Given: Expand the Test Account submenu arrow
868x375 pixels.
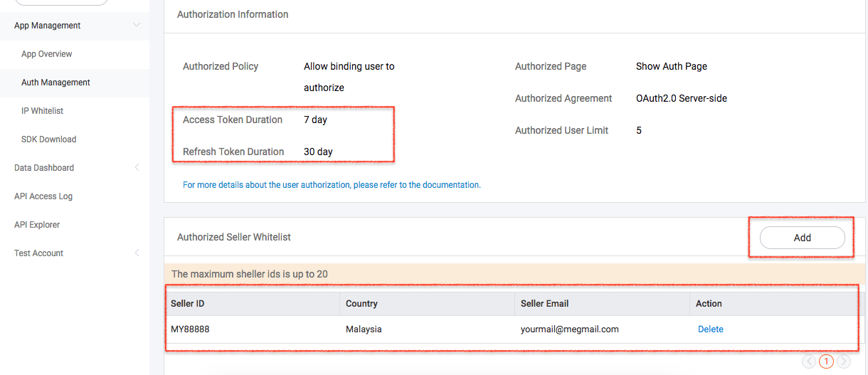Looking at the screenshot, I should click(137, 253).
